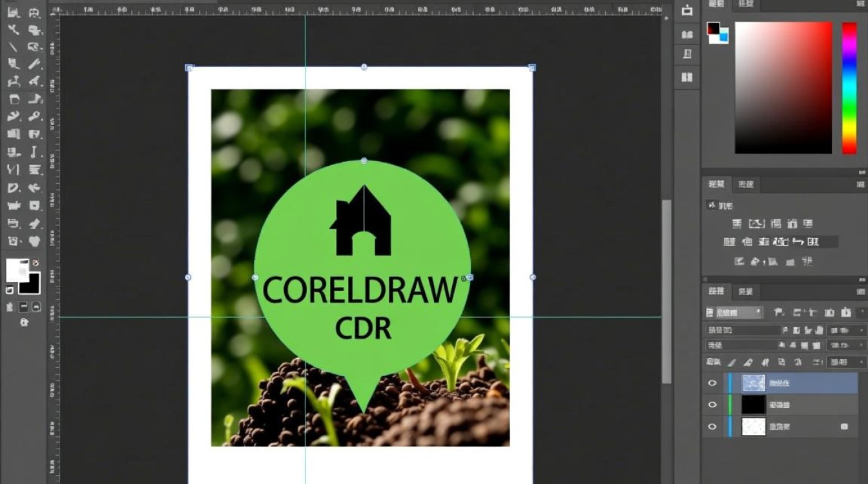Click the lock icon on the white-thumbnail layer
The width and height of the screenshot is (868, 484).
(844, 427)
